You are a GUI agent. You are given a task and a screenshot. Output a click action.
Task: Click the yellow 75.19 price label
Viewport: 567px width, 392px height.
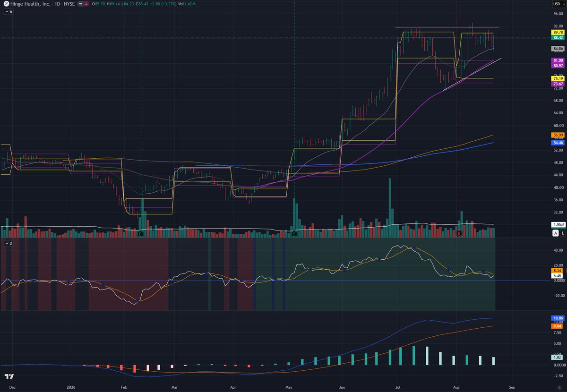pos(558,78)
